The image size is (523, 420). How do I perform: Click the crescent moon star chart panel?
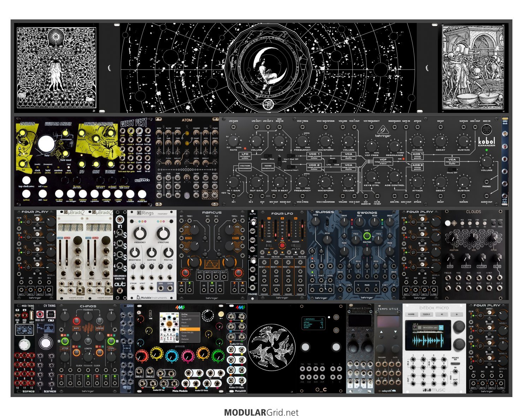tap(268, 67)
